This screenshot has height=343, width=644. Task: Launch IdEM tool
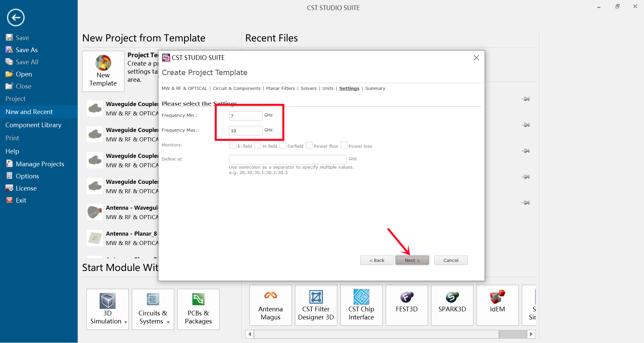[x=498, y=305]
